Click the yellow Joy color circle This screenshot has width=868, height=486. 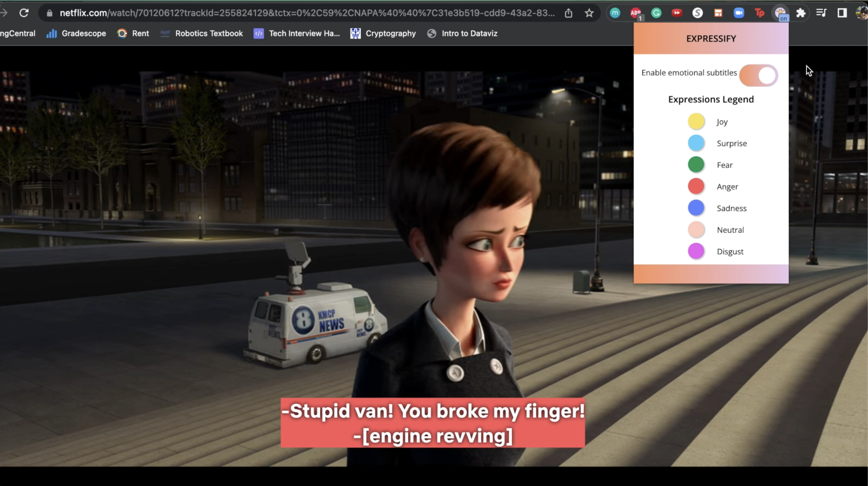pyautogui.click(x=696, y=121)
